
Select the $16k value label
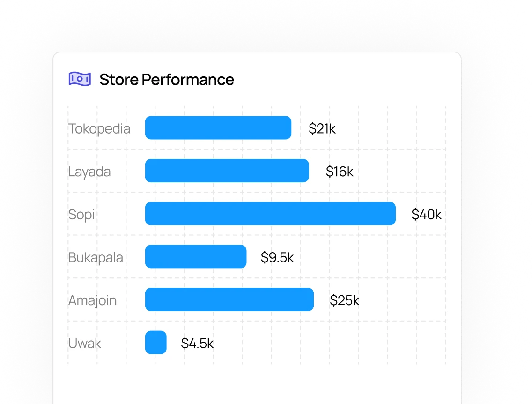coord(340,172)
